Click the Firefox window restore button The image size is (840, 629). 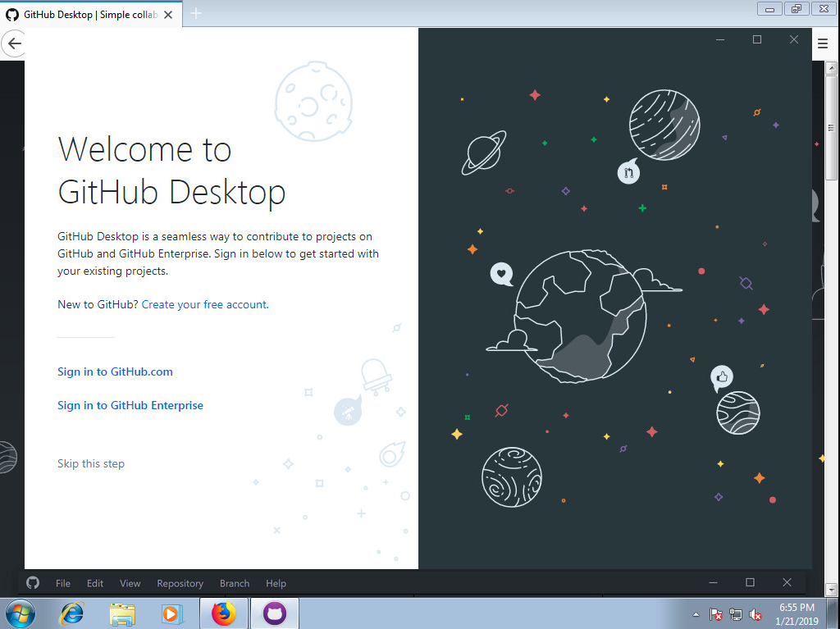797,8
